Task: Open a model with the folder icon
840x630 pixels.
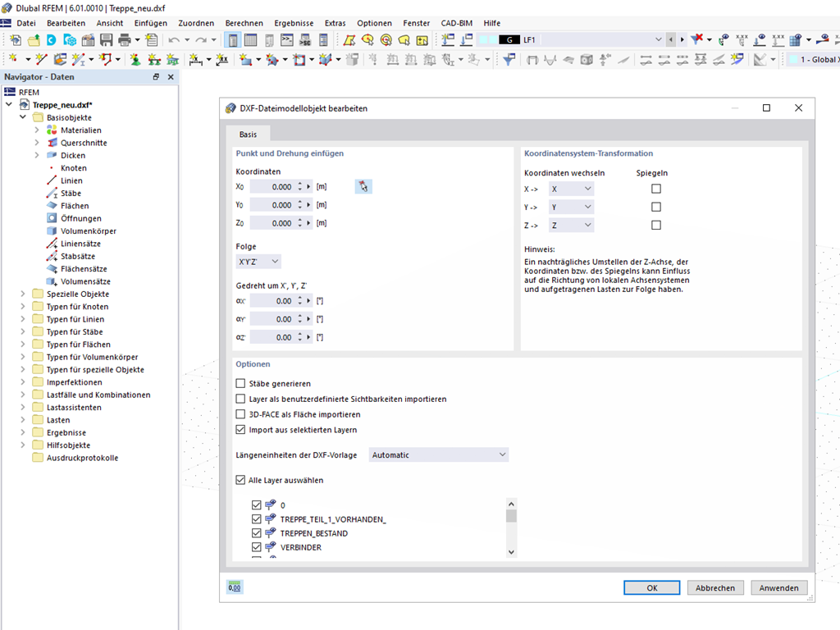Action: point(33,40)
